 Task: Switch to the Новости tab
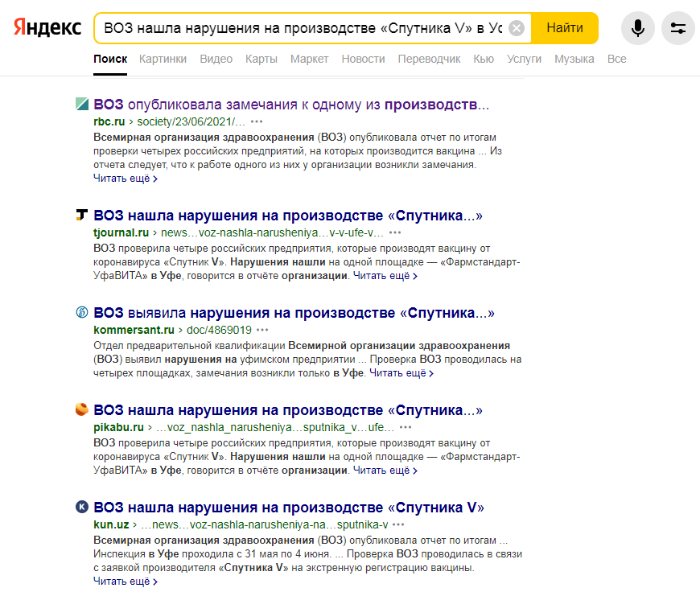click(x=363, y=59)
